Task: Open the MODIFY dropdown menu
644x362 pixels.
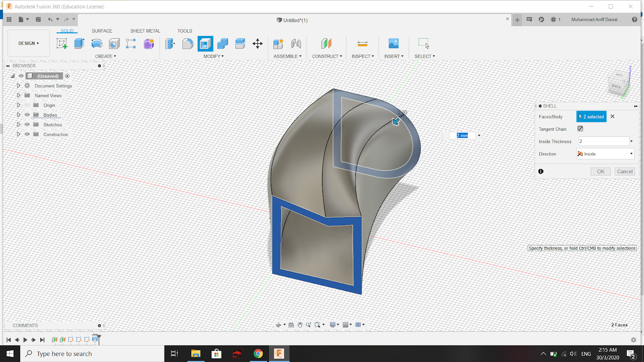Action: point(213,56)
